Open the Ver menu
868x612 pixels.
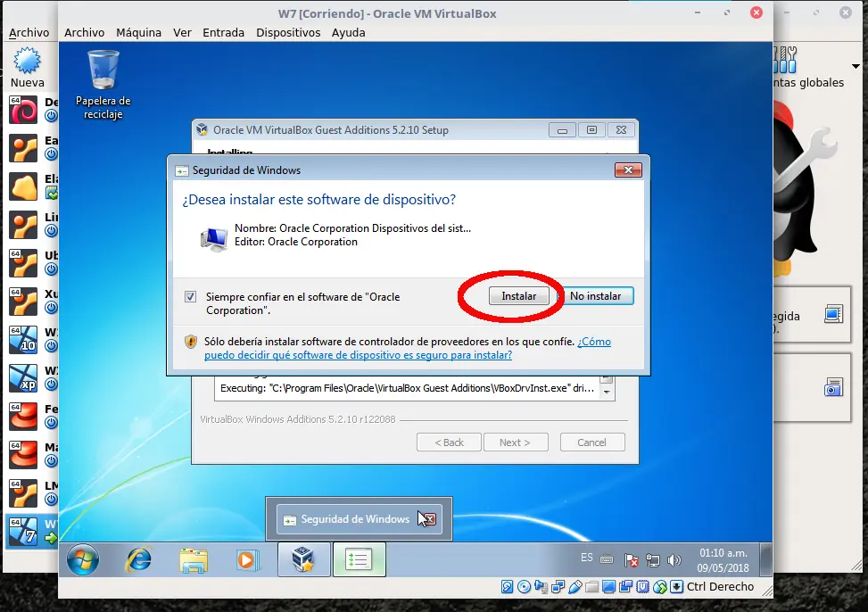coord(182,33)
